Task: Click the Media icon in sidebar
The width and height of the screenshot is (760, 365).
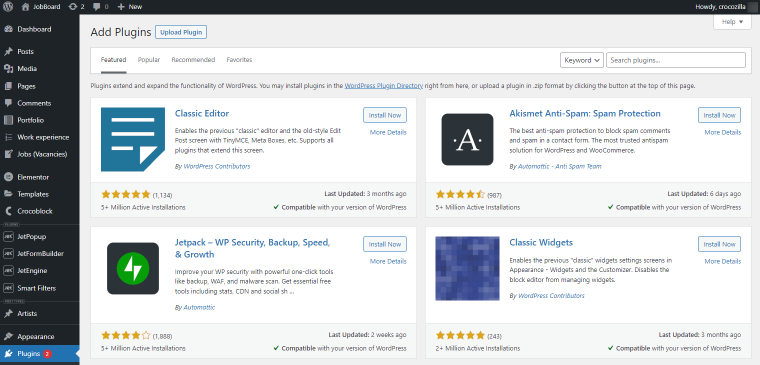Action: click(x=8, y=69)
